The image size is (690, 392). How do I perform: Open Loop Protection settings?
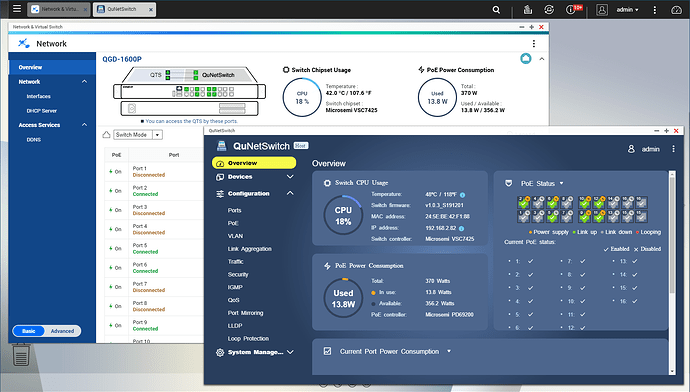click(248, 338)
